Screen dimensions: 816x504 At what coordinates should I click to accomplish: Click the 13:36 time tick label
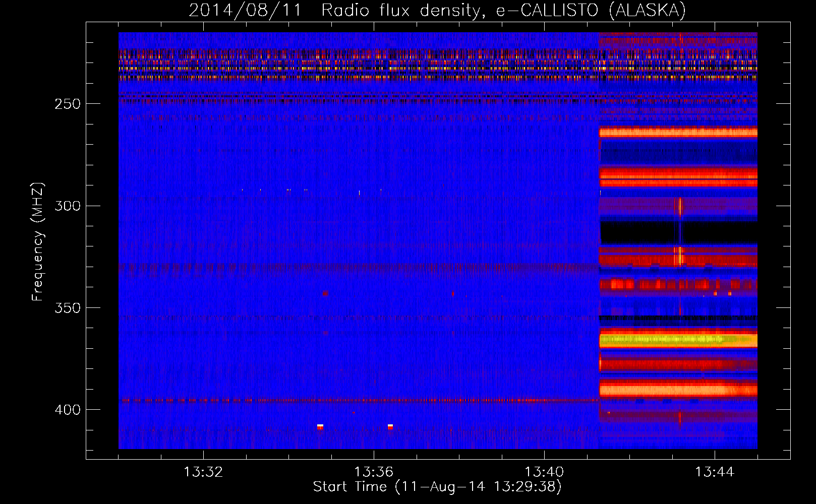[374, 472]
